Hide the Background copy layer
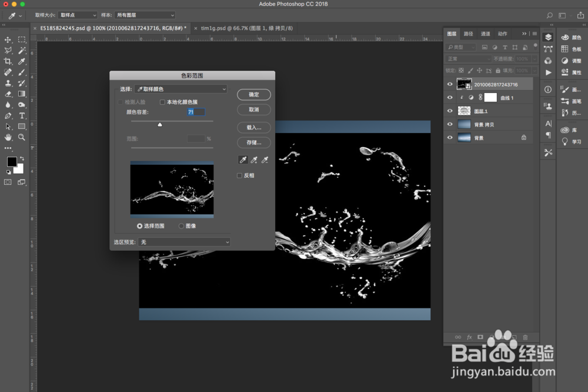This screenshot has width=588, height=392. click(x=450, y=124)
